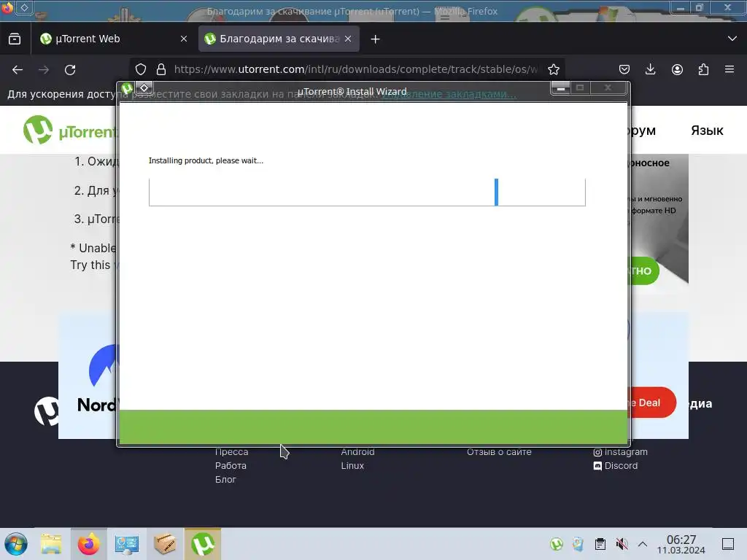The image size is (747, 560).
Task: Open the tracking protection shield icon
Action: 141,69
